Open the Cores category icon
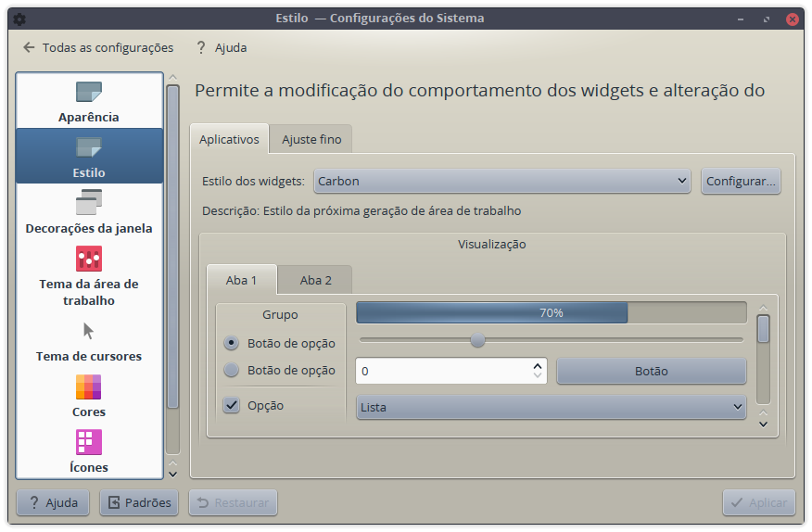 tap(89, 387)
